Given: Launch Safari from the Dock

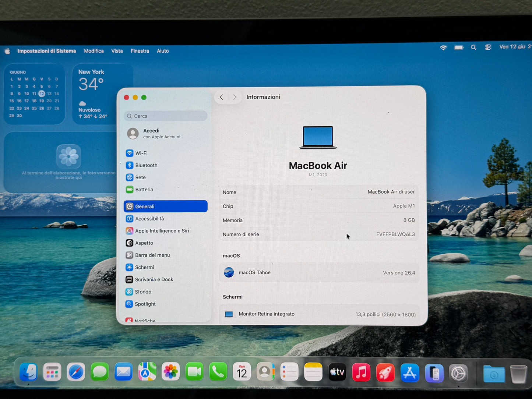Looking at the screenshot, I should [76, 372].
